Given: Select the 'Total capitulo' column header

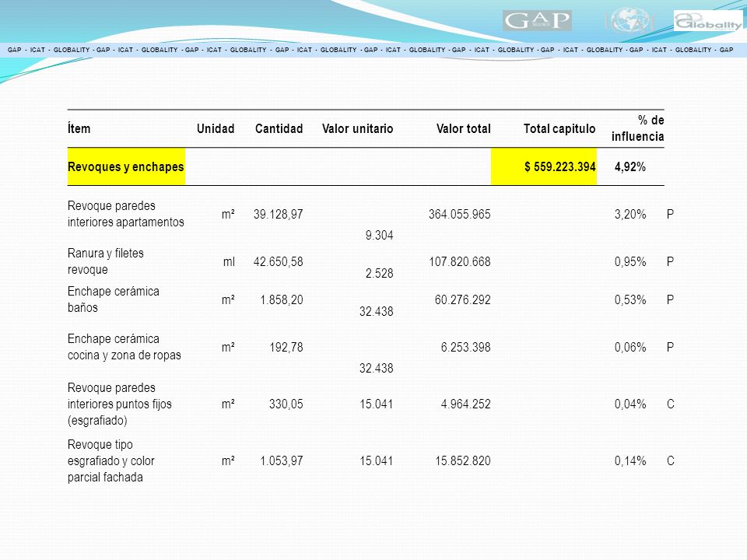Looking at the screenshot, I should click(559, 128).
